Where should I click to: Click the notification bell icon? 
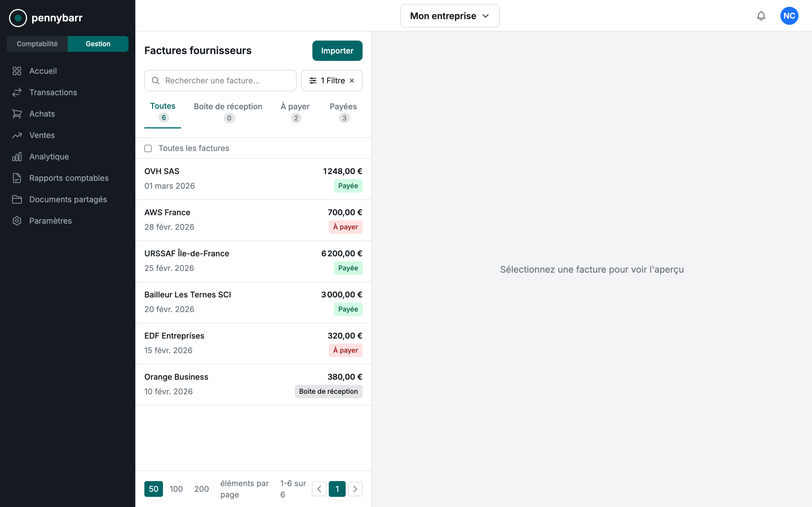click(x=761, y=16)
